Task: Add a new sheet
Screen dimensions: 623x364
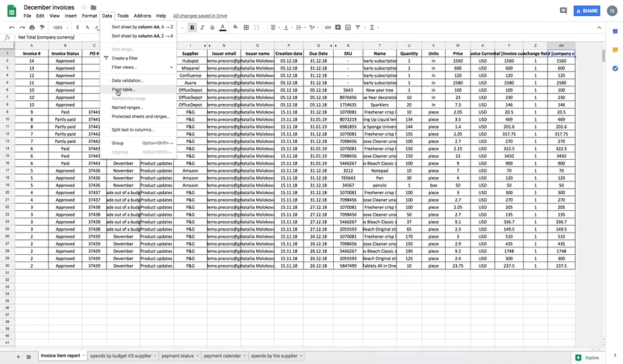Action: click(x=18, y=357)
